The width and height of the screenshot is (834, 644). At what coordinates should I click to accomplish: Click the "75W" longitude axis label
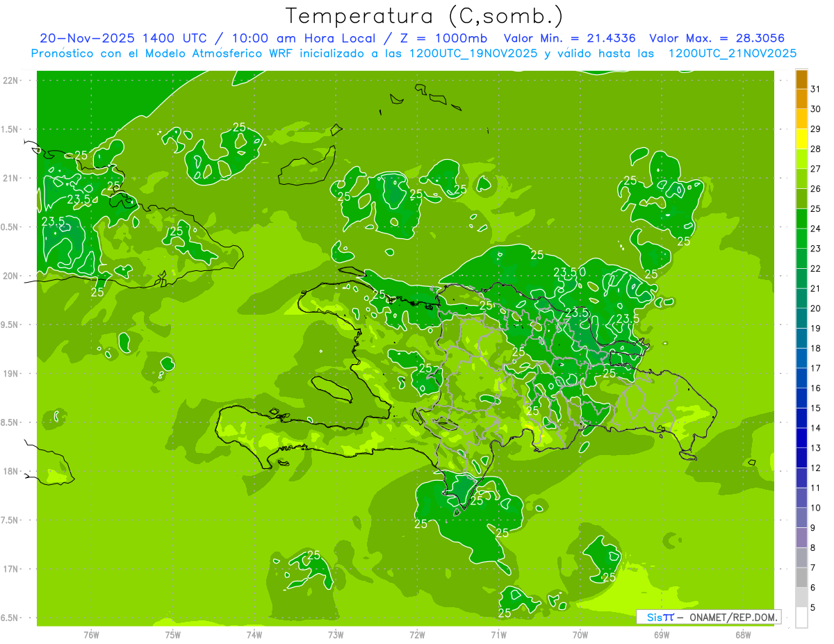172,635
